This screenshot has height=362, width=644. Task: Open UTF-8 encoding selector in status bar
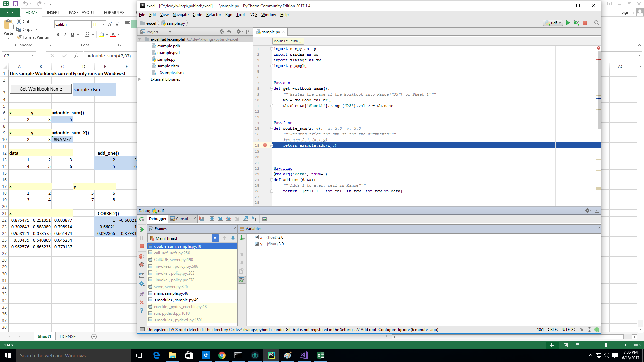point(569,330)
